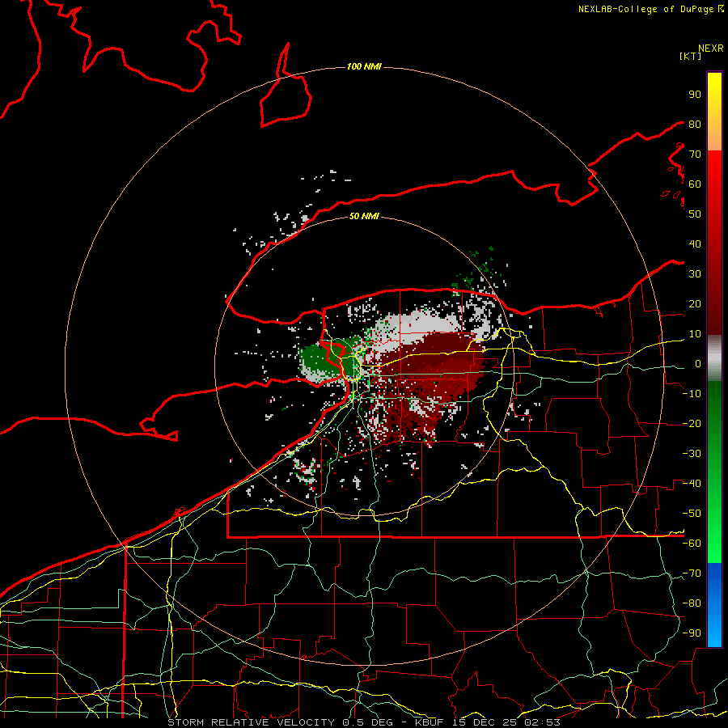Pick the light blue band near -90 knots
728x728 pixels.
coord(714,633)
